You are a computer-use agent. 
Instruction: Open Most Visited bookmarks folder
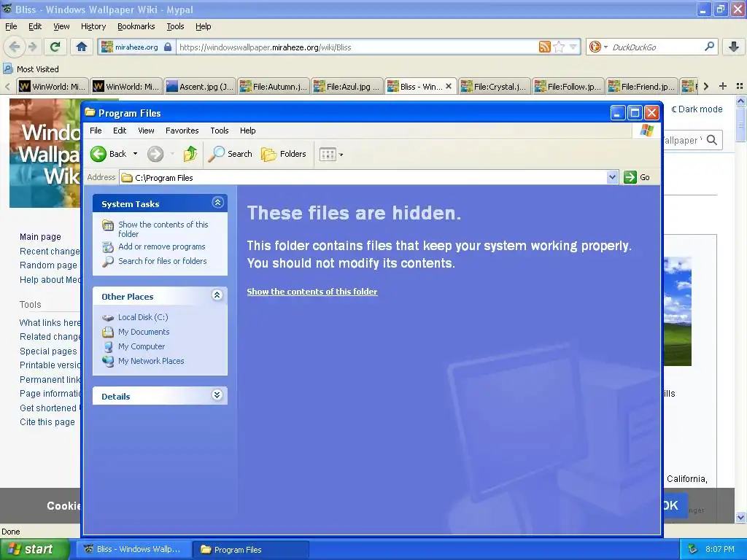[x=31, y=69]
